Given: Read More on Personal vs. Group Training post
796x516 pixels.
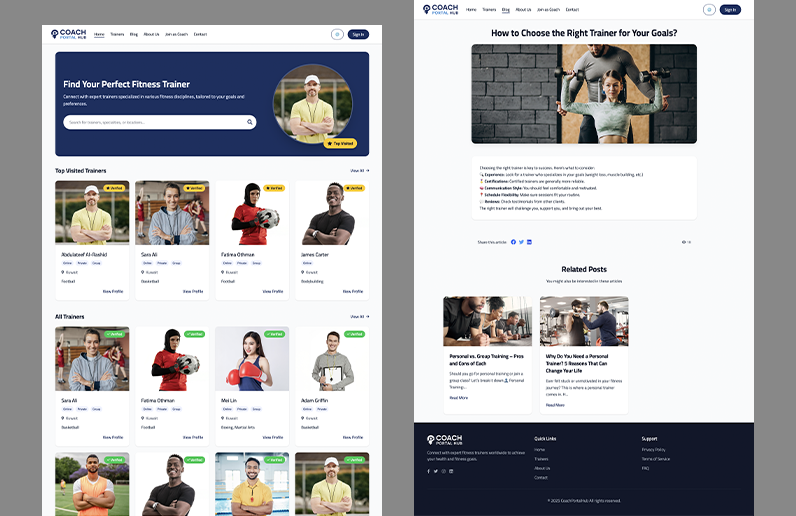Looking at the screenshot, I should click(458, 397).
